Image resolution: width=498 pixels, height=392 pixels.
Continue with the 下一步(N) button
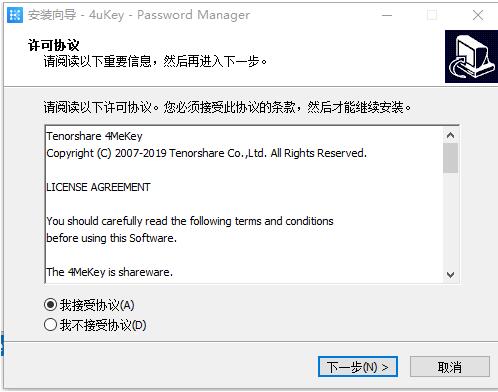(x=358, y=367)
